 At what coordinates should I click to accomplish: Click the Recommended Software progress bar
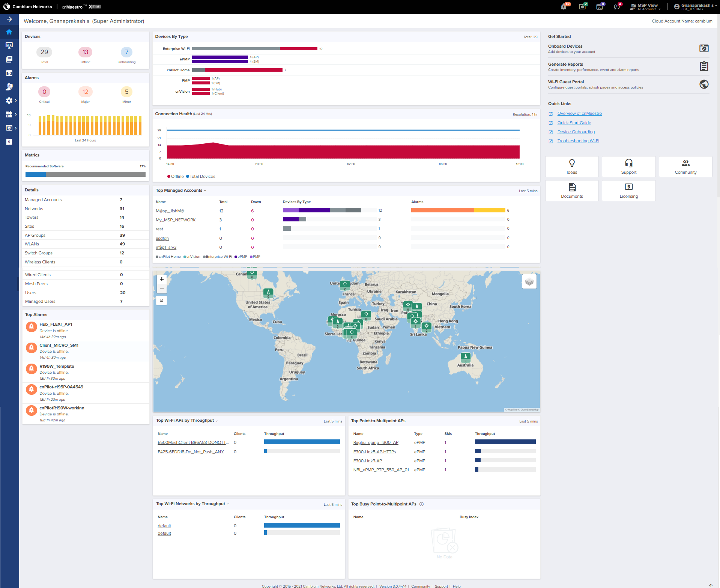pyautogui.click(x=85, y=174)
